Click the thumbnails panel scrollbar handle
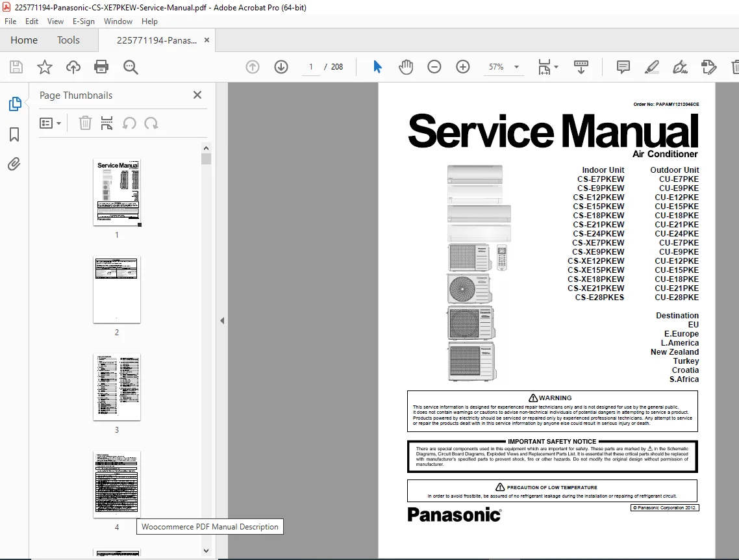Viewport: 739px width, 560px height. [x=206, y=159]
